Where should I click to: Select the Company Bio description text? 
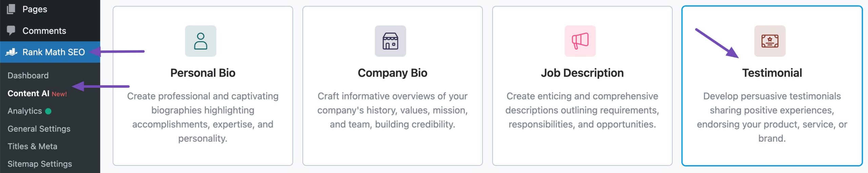(392, 110)
